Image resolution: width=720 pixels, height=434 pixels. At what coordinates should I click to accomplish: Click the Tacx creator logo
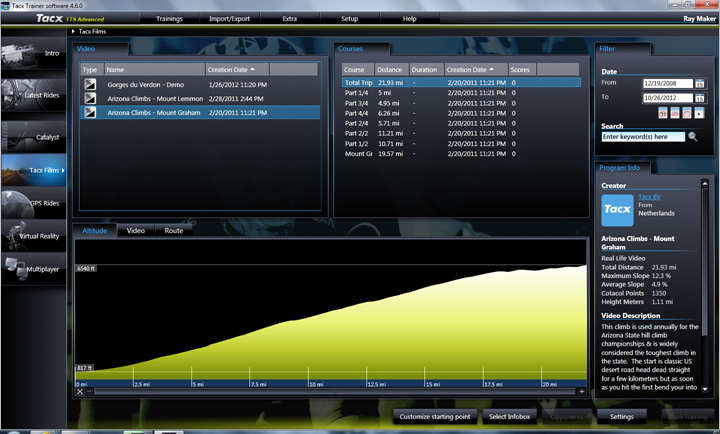pyautogui.click(x=617, y=210)
